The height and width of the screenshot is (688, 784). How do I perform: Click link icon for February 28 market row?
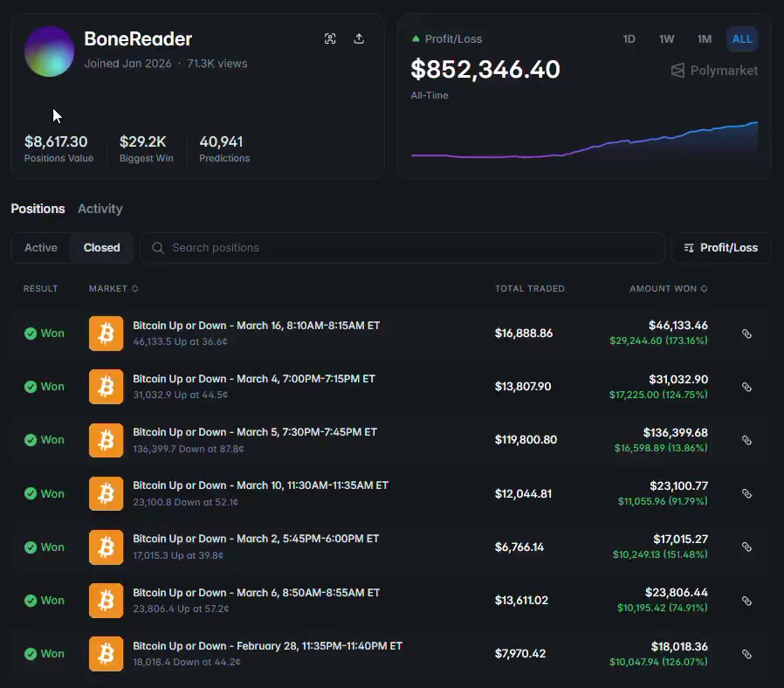click(746, 654)
